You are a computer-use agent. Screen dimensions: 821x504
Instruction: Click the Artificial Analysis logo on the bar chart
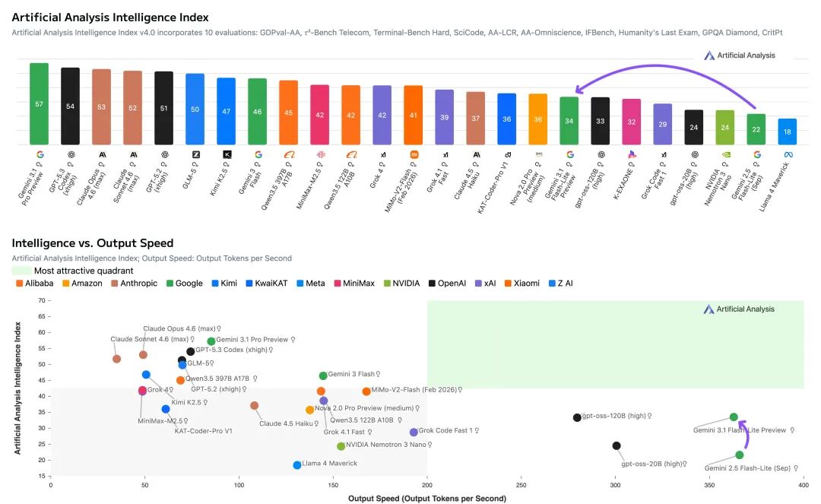click(739, 55)
